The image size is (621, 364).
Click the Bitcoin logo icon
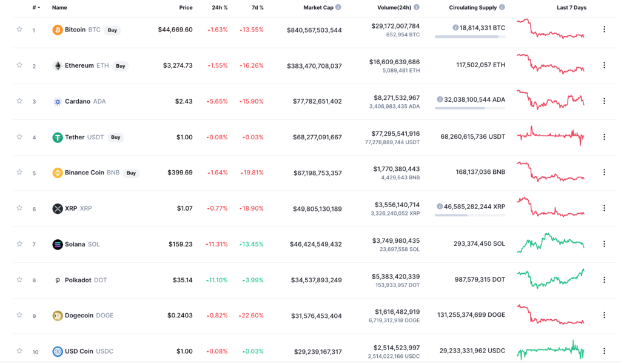(x=58, y=30)
